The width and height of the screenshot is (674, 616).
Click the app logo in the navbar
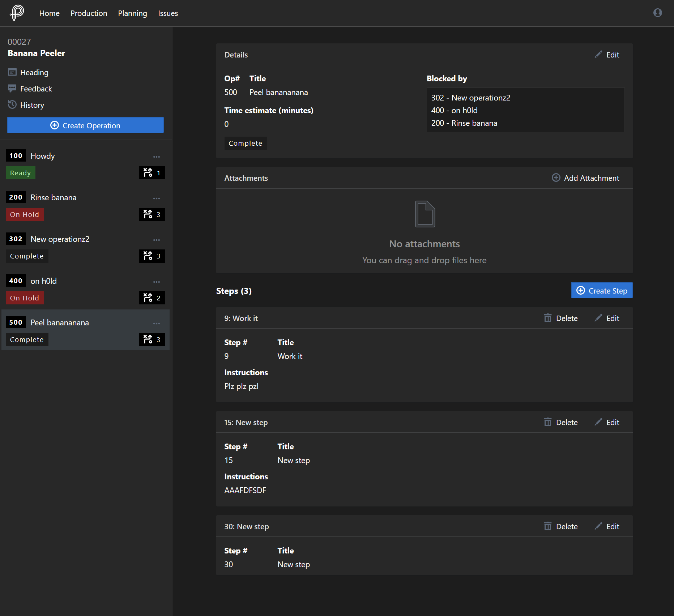[x=17, y=13]
